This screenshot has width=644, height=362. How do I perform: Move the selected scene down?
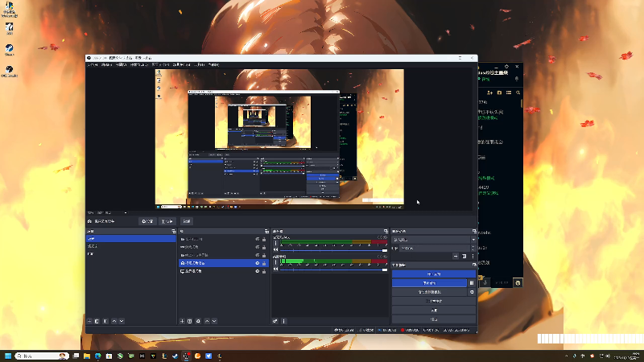coord(122,321)
